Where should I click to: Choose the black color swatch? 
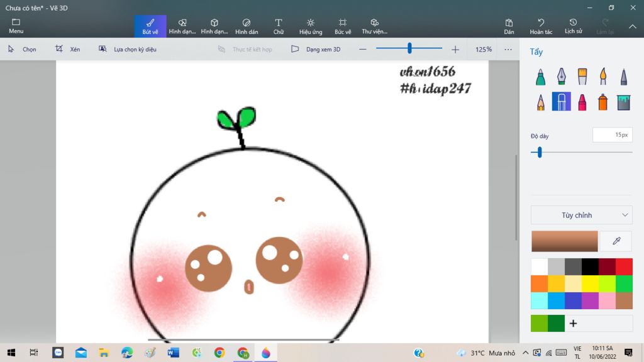click(x=590, y=266)
